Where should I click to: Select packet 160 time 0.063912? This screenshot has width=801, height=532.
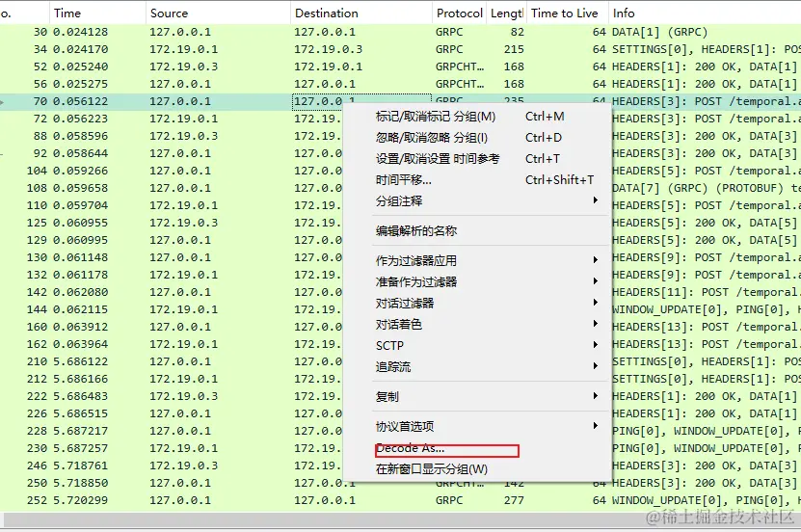click(x=81, y=328)
